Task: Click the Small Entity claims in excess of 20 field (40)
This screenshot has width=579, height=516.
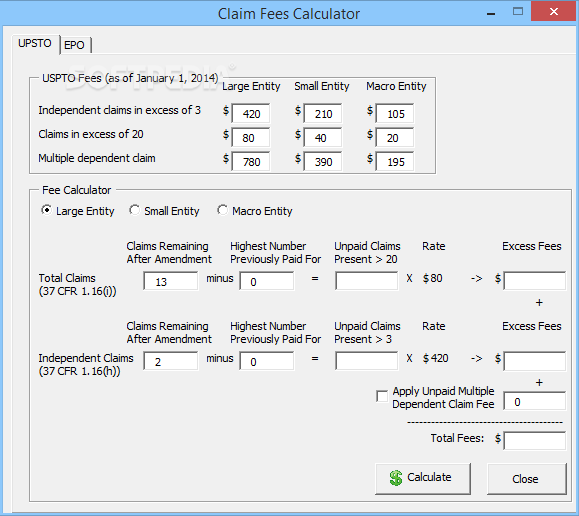Action: pos(322,137)
